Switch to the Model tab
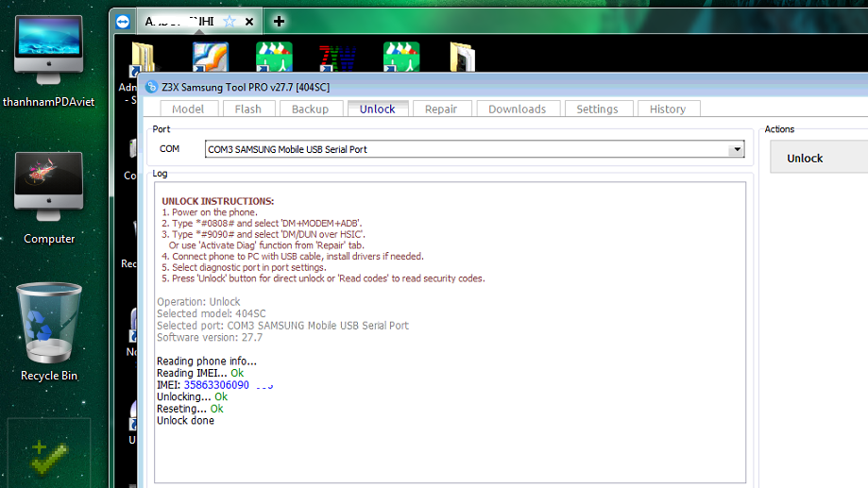The image size is (868, 488). tap(188, 109)
